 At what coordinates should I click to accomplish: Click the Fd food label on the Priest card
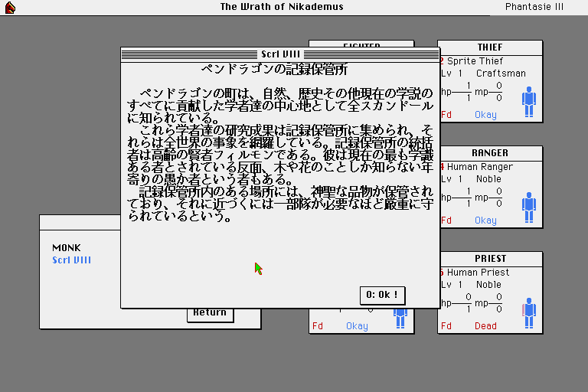pos(446,326)
